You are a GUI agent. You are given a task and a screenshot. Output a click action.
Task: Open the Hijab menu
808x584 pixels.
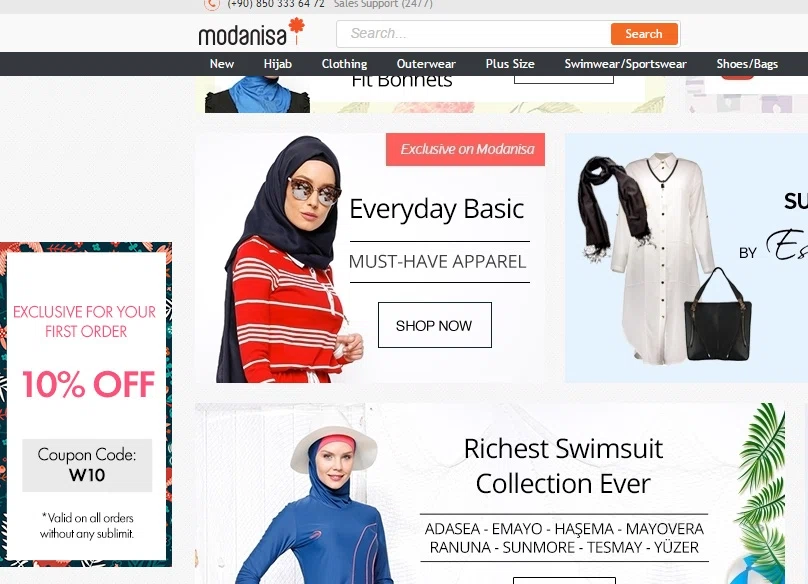[277, 64]
